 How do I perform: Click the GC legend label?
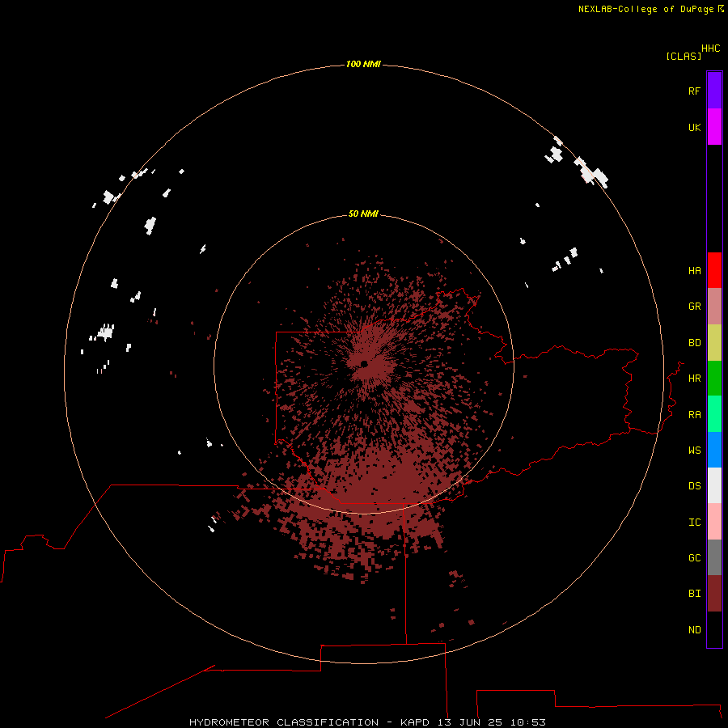tap(694, 558)
